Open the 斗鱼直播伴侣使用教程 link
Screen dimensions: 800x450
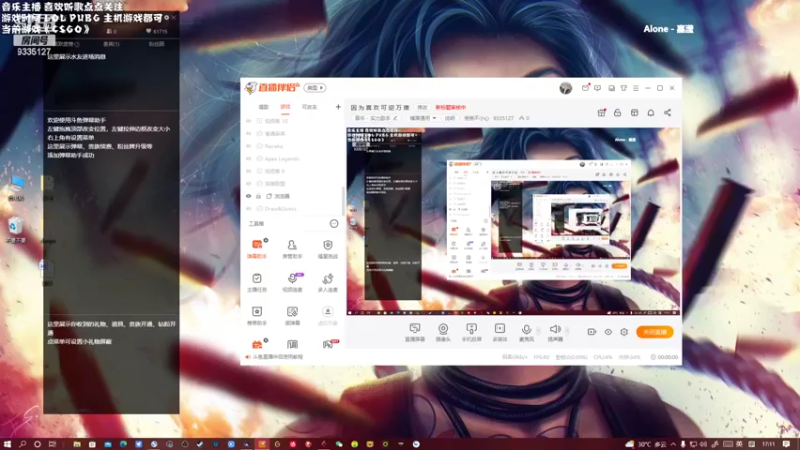click(x=278, y=357)
